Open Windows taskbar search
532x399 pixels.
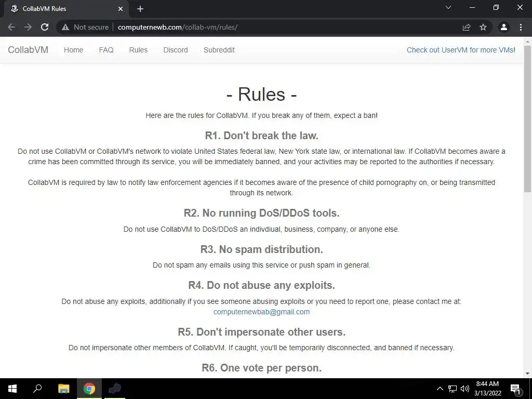(x=37, y=389)
